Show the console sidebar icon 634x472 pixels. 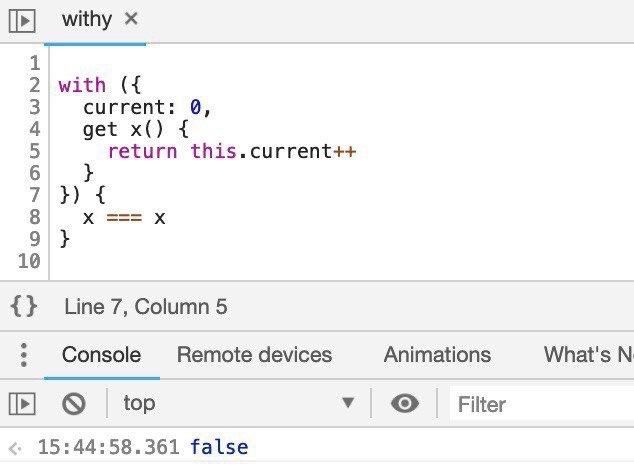coord(22,403)
